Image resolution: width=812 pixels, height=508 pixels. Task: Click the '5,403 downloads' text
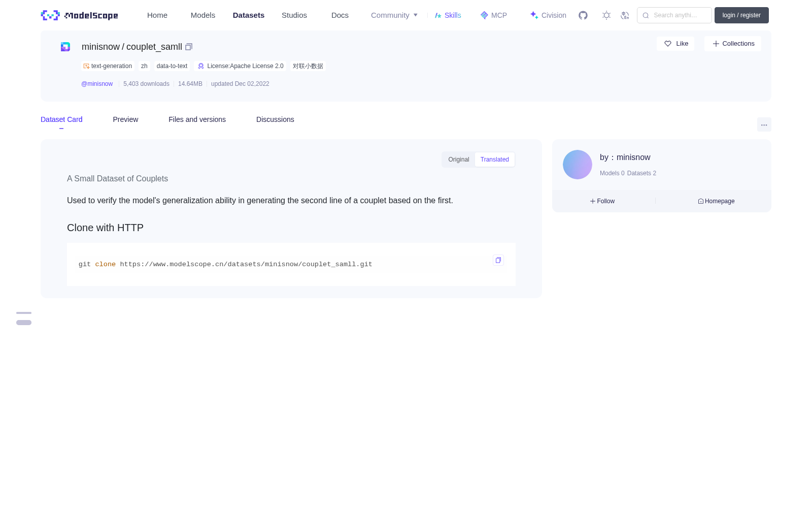pos(146,84)
